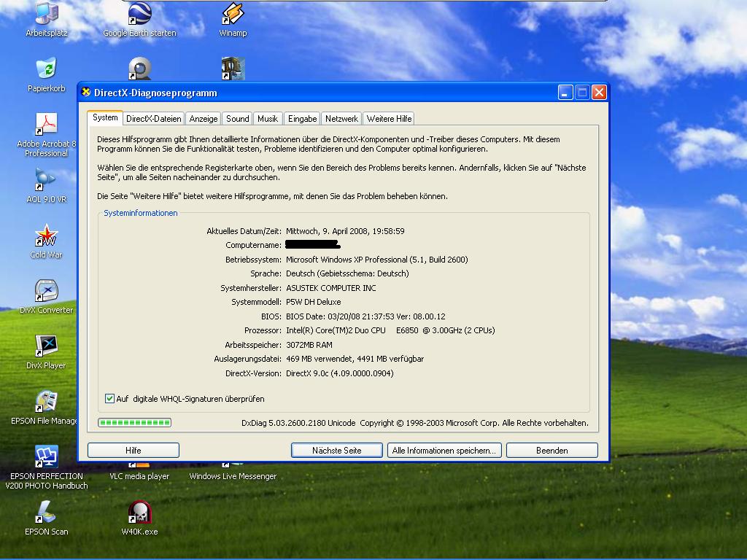The image size is (747, 560).
Task: Minimize the DirectX-Diagnoseprogramm window
Action: 565,93
